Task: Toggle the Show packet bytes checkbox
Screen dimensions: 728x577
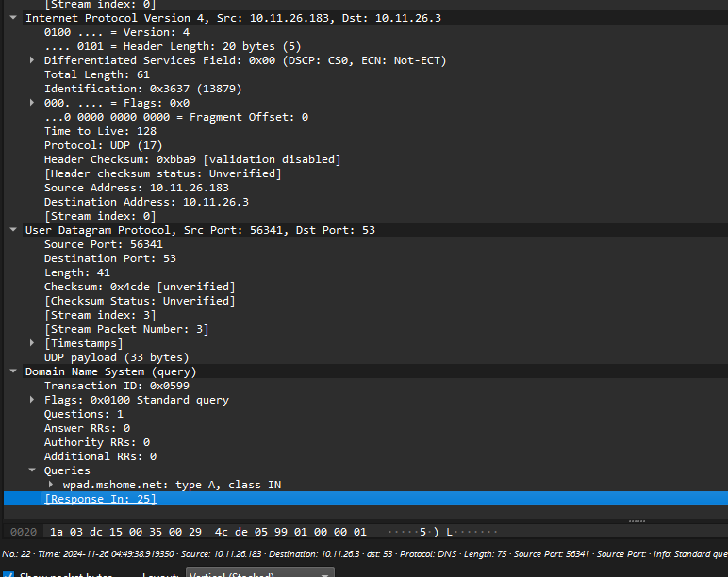Action: click(8, 574)
